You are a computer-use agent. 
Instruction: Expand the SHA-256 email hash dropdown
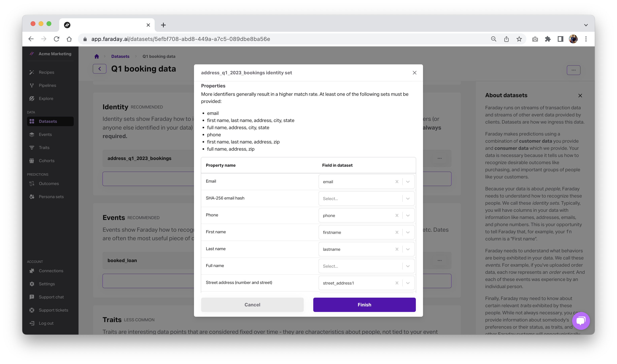click(x=408, y=199)
